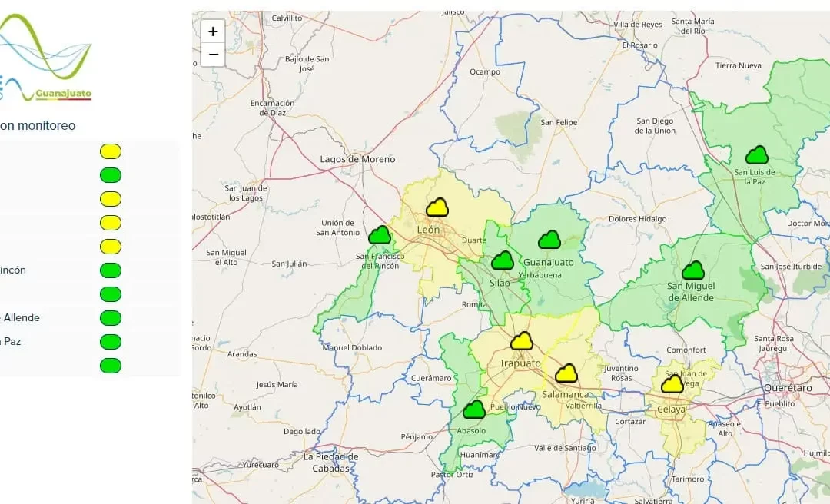The width and height of the screenshot is (830, 504).
Task: Click the Salamanca yellow cloud marker
Action: pos(566,373)
